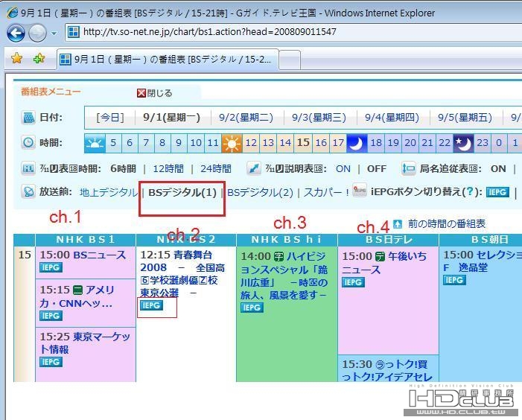The height and width of the screenshot is (420, 522).
Task: Jump to hour 20 in time bar
Action: pos(410,144)
